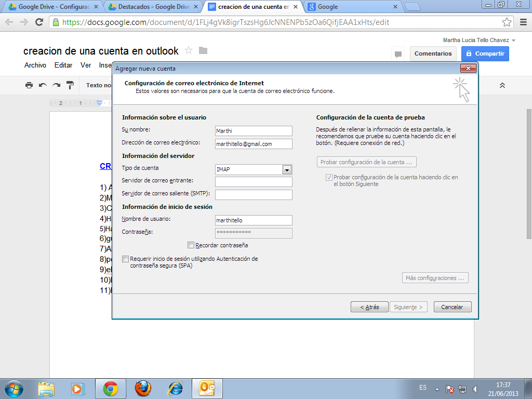
Task: Click the print icon in Docs toolbar
Action: [29, 85]
